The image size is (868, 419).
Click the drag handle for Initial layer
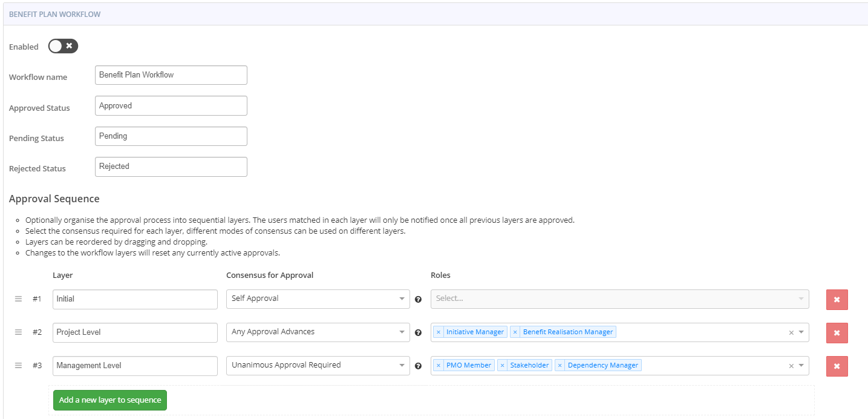18,299
